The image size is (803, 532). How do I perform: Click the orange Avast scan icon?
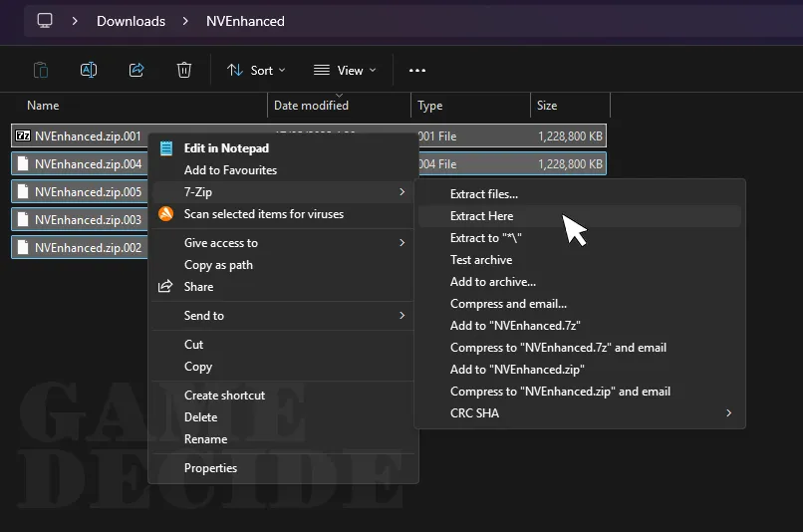pyautogui.click(x=166, y=213)
